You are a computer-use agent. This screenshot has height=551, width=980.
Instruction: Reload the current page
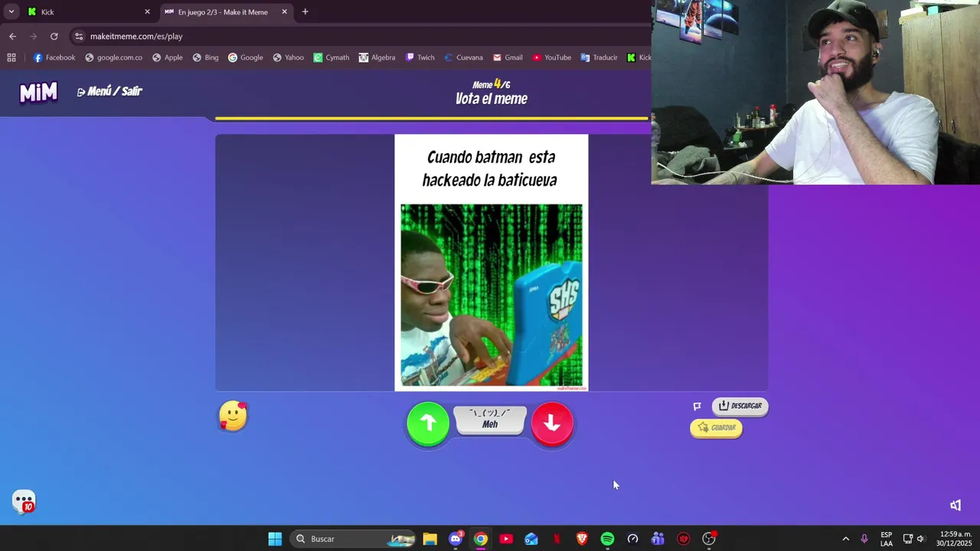[x=54, y=36]
